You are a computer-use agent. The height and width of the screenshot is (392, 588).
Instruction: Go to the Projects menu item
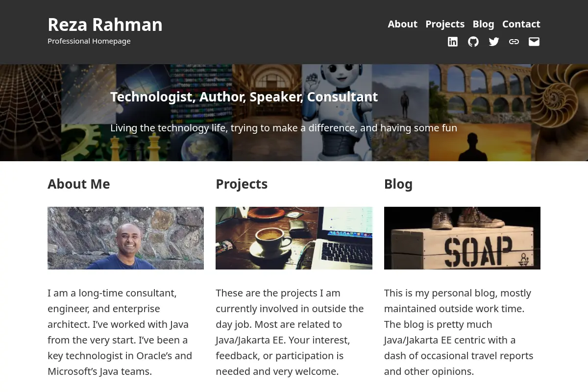(445, 24)
